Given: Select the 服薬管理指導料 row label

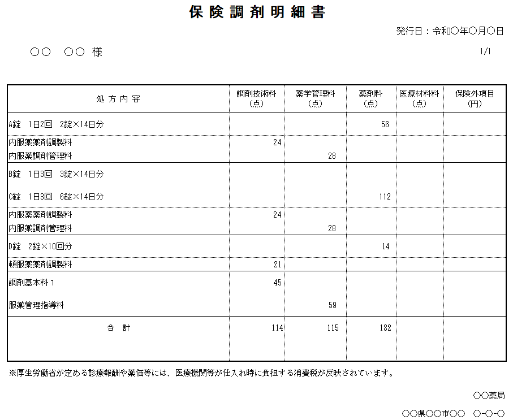Looking at the screenshot, I should point(36,305).
